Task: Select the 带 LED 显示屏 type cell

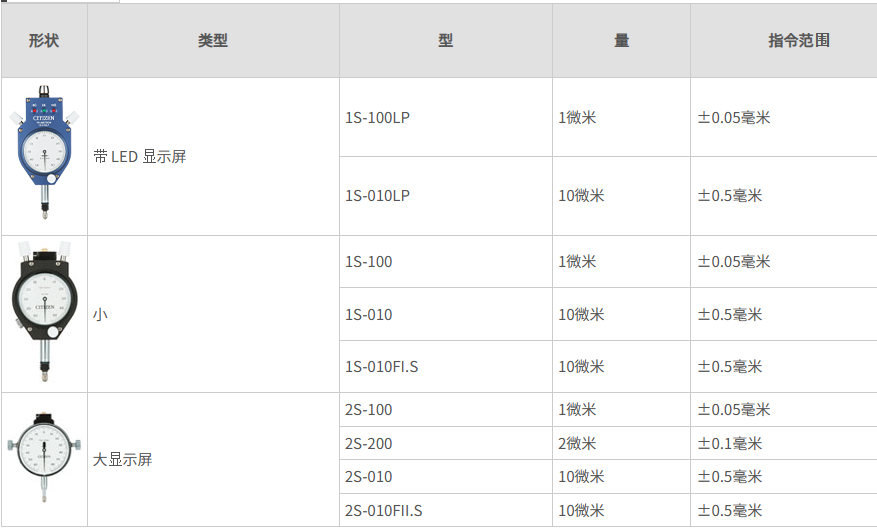Action: tap(213, 157)
